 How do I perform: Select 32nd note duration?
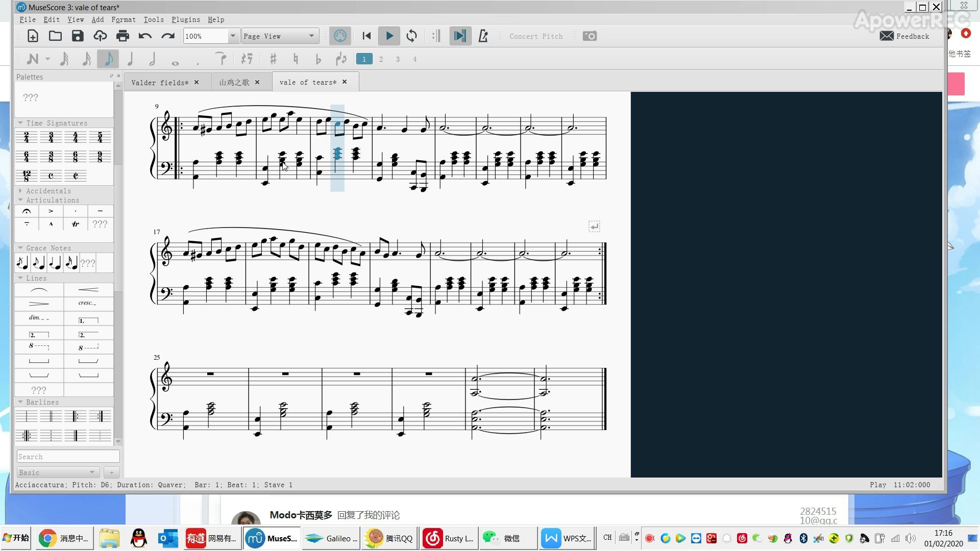(64, 59)
